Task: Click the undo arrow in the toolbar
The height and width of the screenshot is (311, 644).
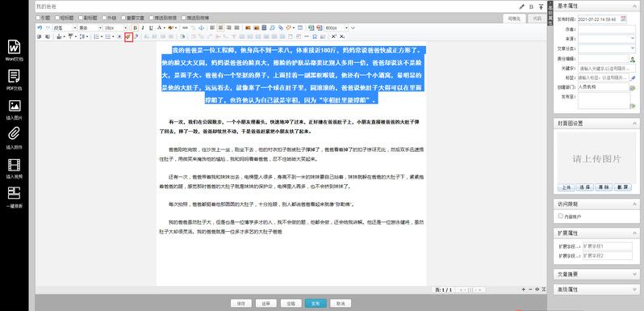Action: point(40,28)
